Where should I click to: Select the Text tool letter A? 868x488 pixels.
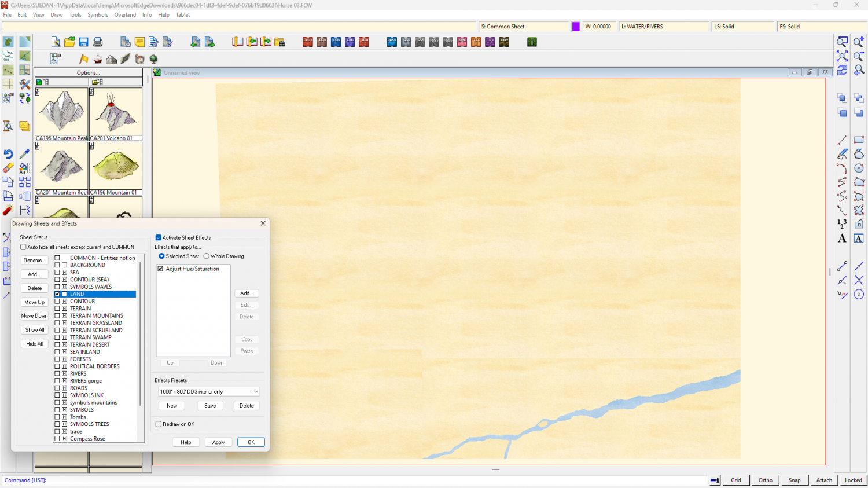pyautogui.click(x=842, y=239)
